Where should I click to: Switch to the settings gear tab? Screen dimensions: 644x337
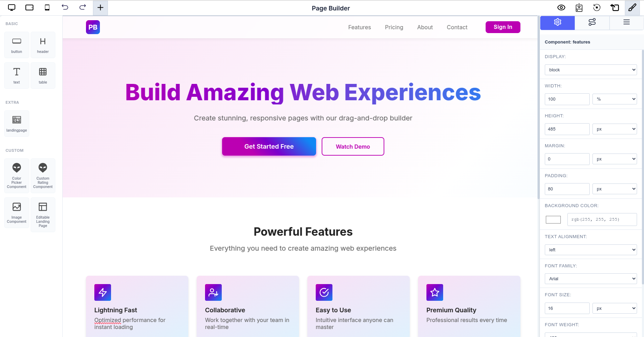[x=557, y=22]
